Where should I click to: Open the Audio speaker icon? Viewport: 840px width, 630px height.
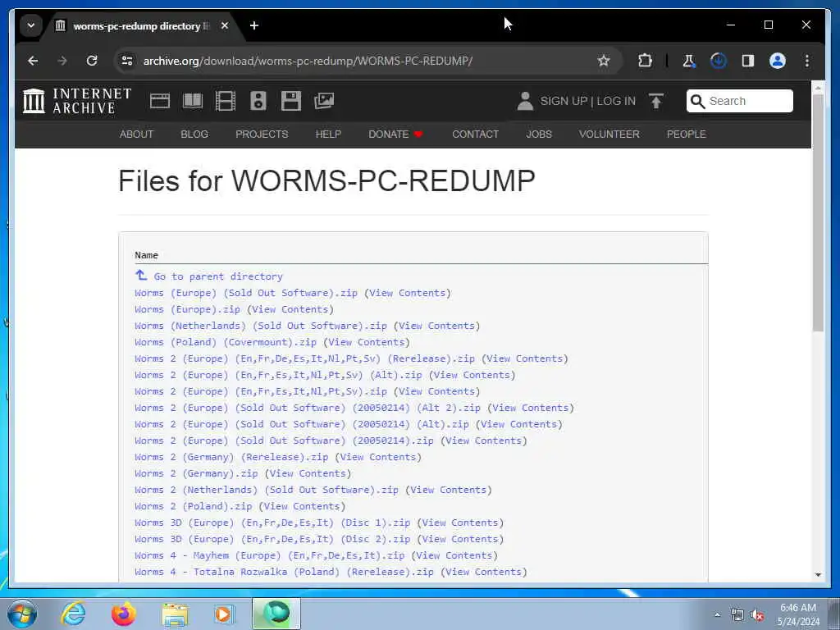258,101
